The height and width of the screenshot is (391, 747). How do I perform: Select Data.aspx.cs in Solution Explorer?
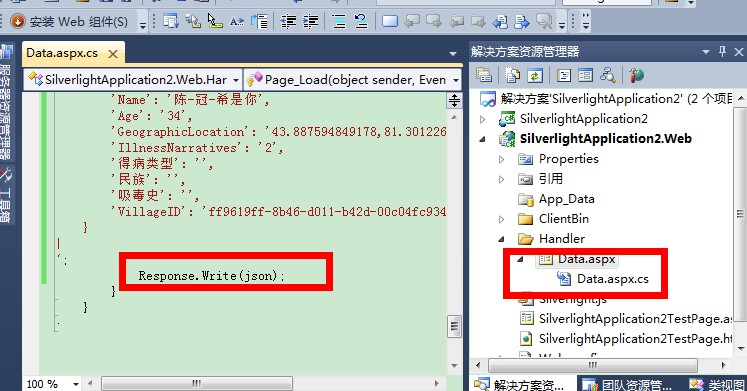[x=613, y=279]
